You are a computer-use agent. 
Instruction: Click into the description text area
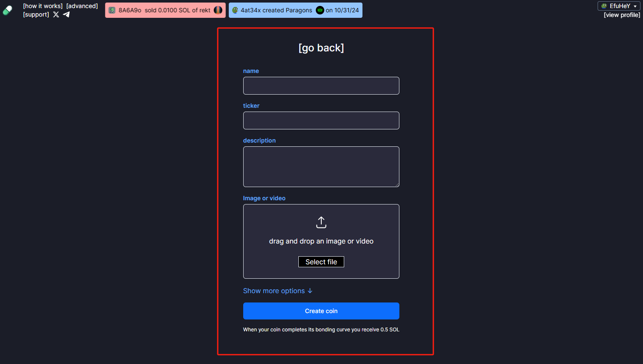pyautogui.click(x=321, y=167)
